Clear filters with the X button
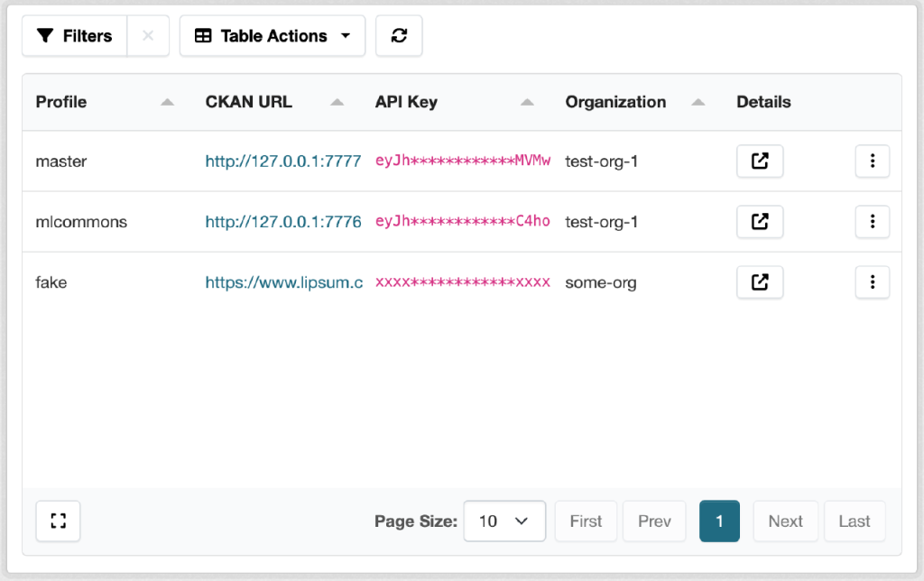This screenshot has height=581, width=924. 148,36
